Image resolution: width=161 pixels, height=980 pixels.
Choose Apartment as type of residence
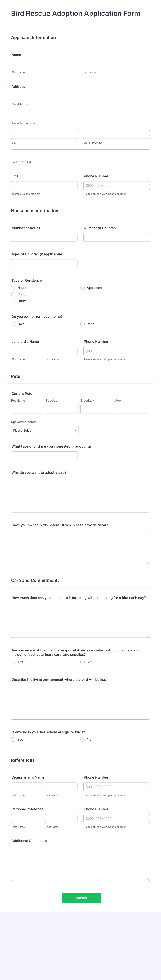[82, 288]
